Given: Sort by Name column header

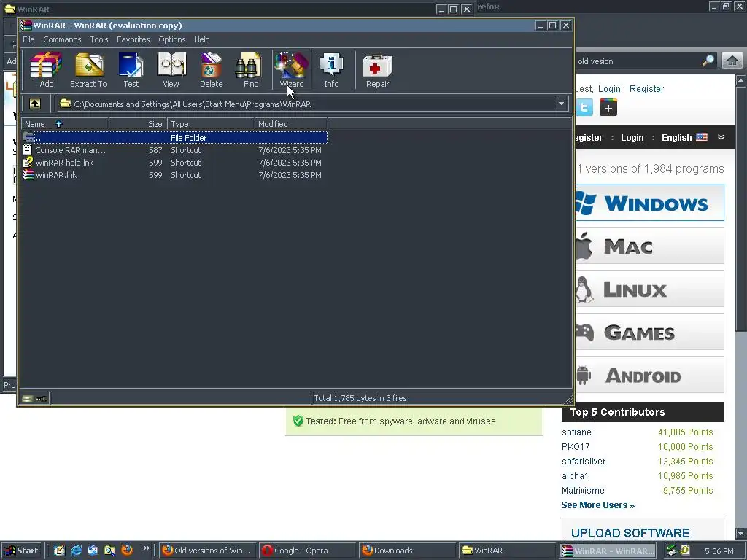Looking at the screenshot, I should tap(65, 124).
